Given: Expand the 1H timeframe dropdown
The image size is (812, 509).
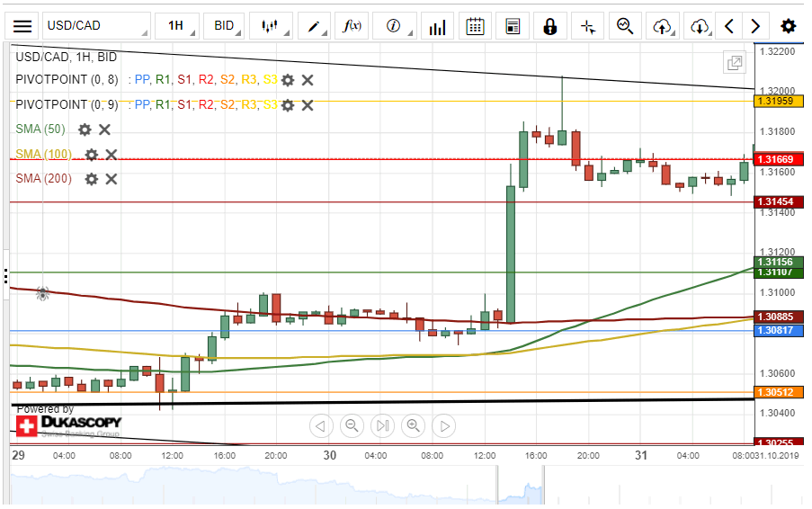Looking at the screenshot, I should [x=176, y=26].
